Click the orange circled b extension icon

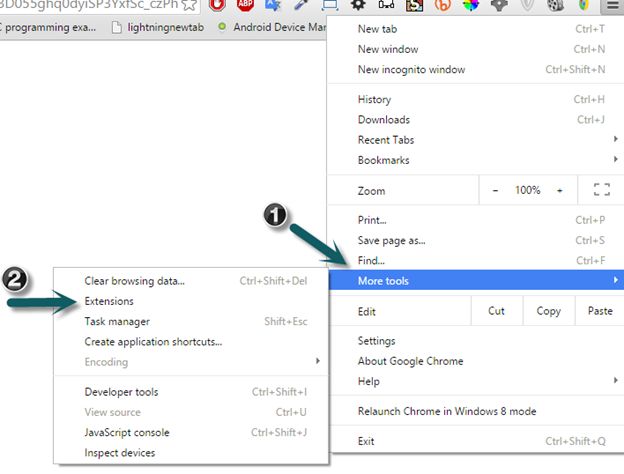pos(443,5)
